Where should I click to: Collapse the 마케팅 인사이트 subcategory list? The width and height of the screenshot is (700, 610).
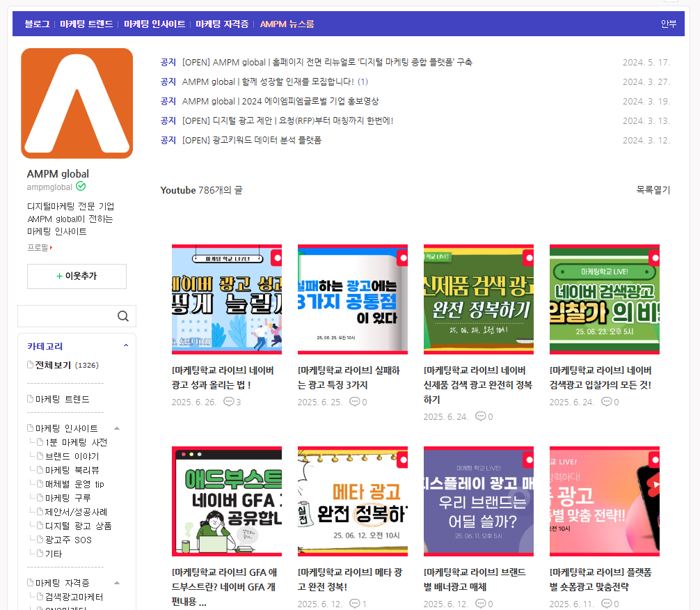click(x=117, y=428)
